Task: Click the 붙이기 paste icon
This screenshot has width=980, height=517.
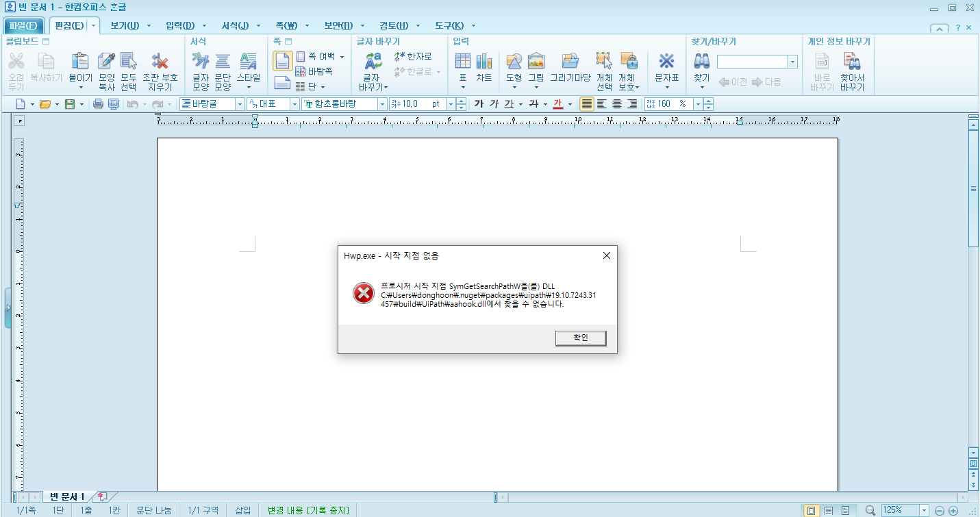Action: coord(81,62)
